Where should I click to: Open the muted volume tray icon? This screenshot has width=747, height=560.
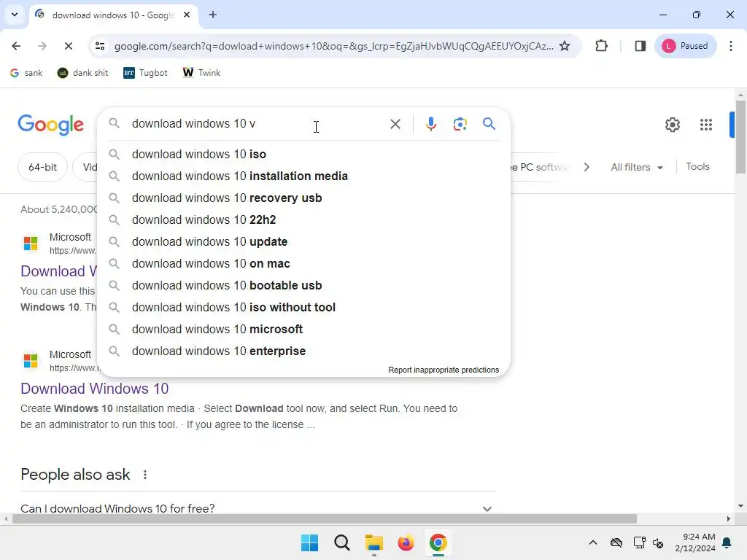click(x=658, y=542)
